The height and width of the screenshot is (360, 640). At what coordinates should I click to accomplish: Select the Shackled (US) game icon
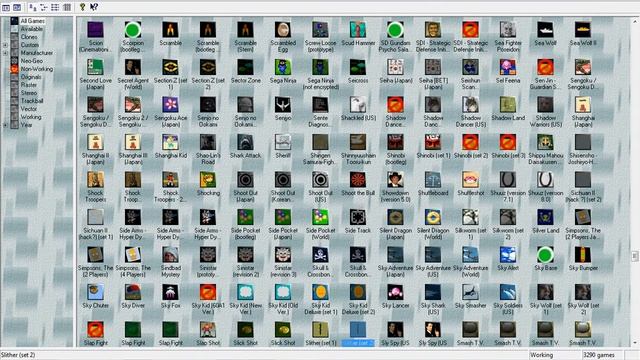358,105
